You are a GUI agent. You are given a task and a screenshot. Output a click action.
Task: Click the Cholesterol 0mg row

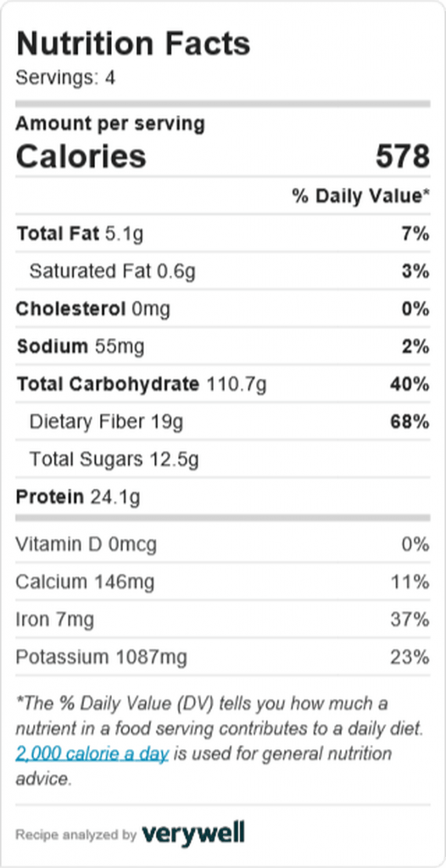point(223,309)
